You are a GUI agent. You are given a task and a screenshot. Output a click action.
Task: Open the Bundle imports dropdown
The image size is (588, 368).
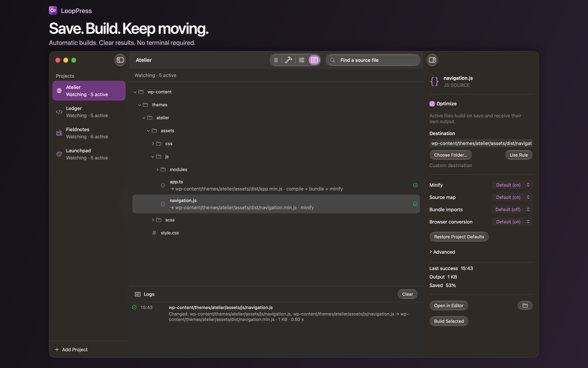pos(512,209)
